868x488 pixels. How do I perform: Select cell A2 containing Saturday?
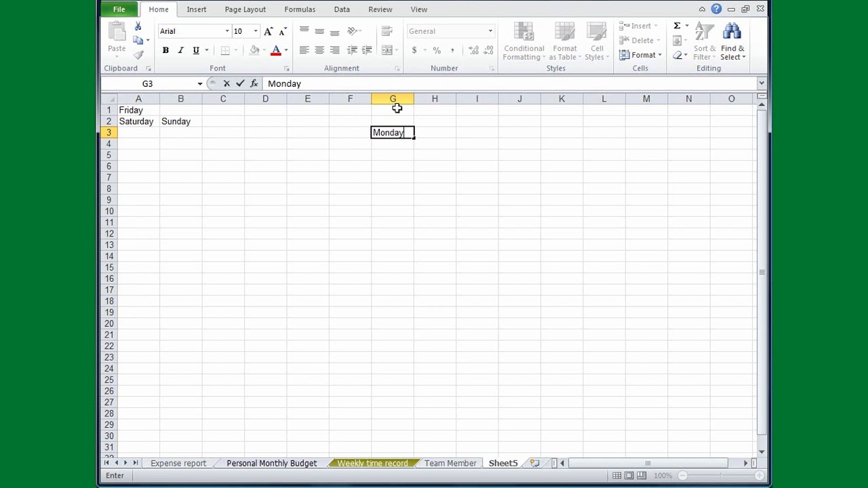138,121
